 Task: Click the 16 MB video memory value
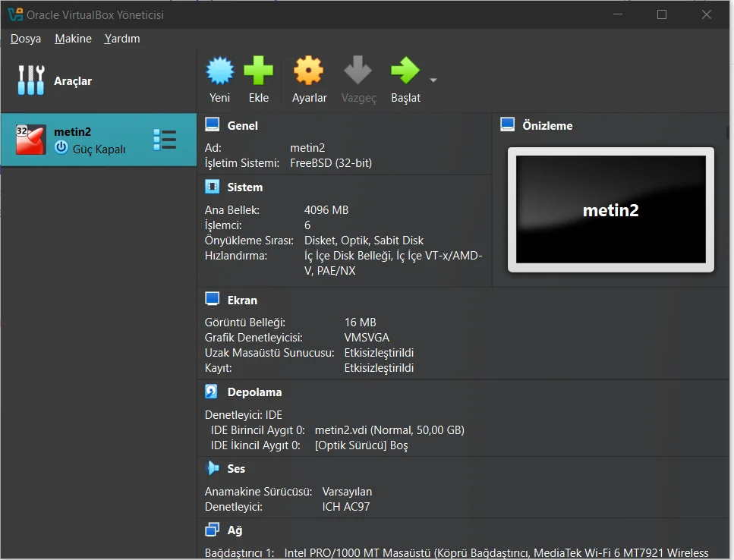[x=360, y=322]
